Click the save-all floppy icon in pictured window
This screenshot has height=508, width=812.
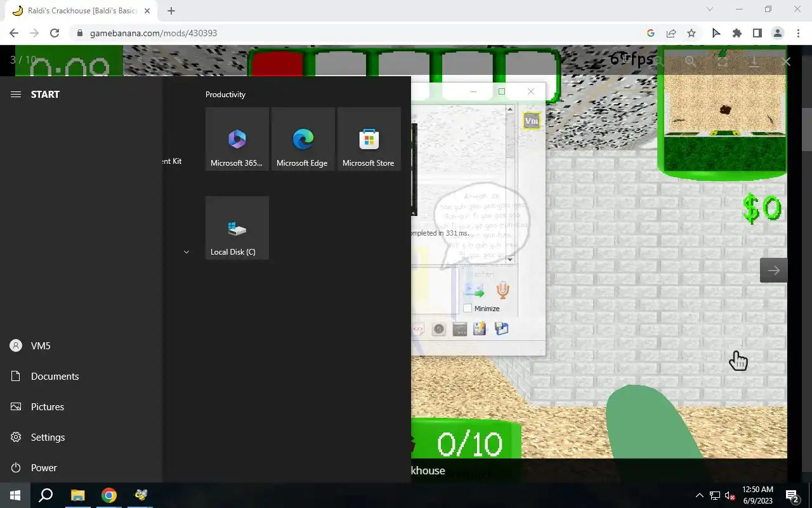[x=501, y=329]
